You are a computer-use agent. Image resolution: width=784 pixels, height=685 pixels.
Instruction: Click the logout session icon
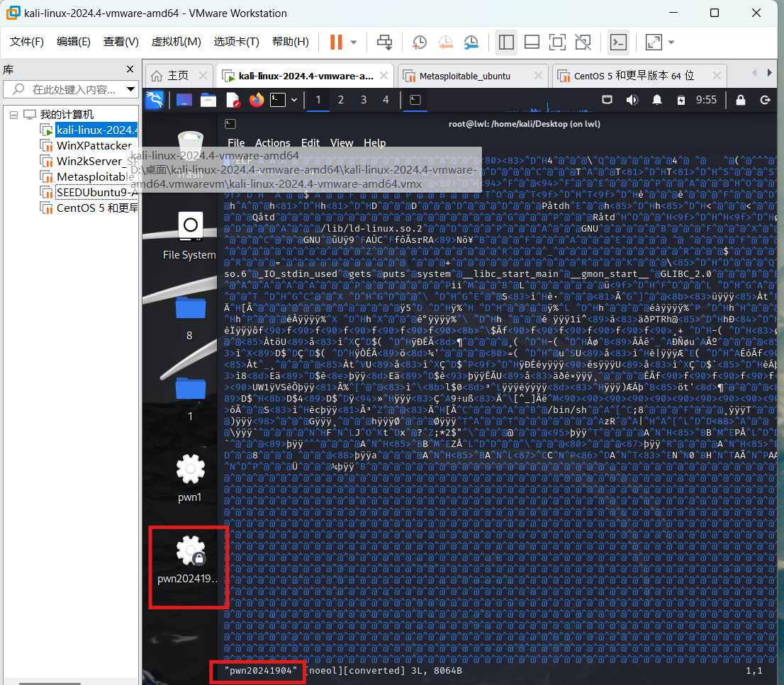[765, 100]
